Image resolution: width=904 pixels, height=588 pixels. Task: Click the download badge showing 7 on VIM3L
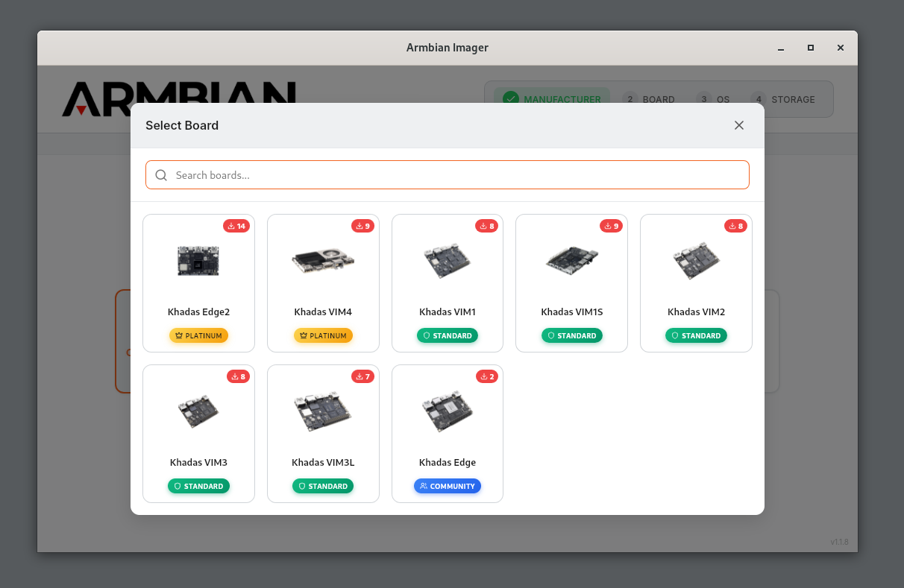[x=362, y=376]
